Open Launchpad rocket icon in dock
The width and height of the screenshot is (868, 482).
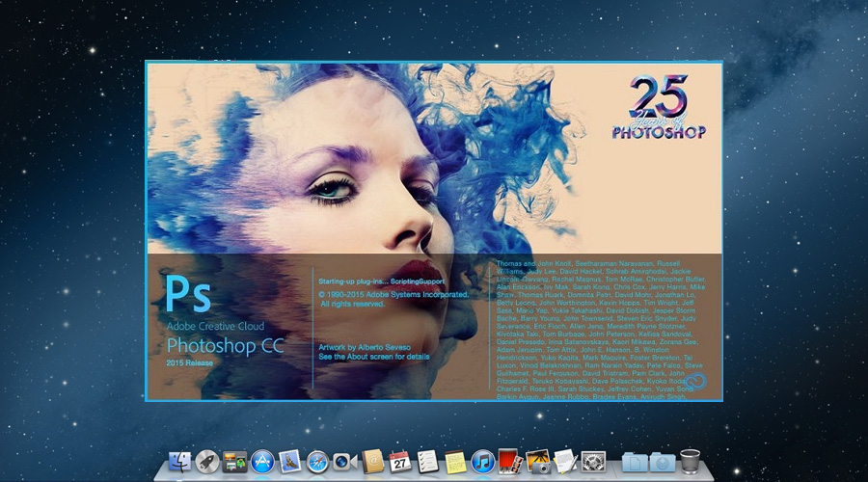[x=207, y=462]
